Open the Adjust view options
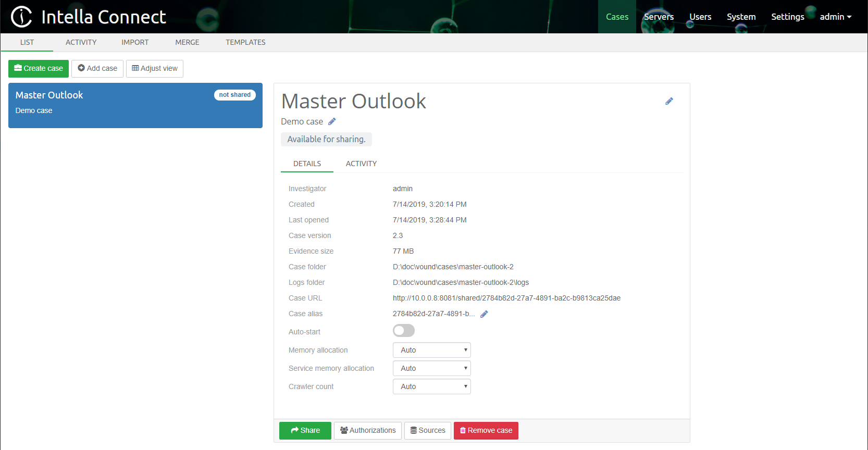 (155, 68)
